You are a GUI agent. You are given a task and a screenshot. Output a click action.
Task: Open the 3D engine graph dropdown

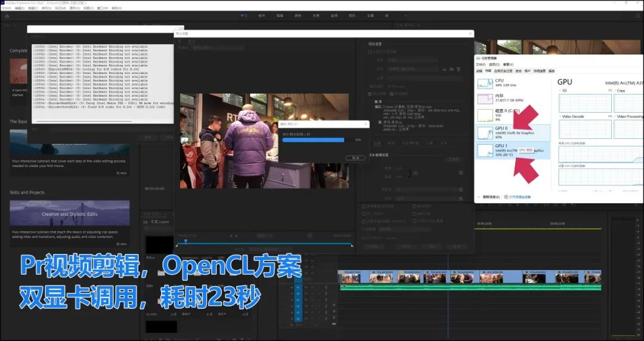pos(562,91)
